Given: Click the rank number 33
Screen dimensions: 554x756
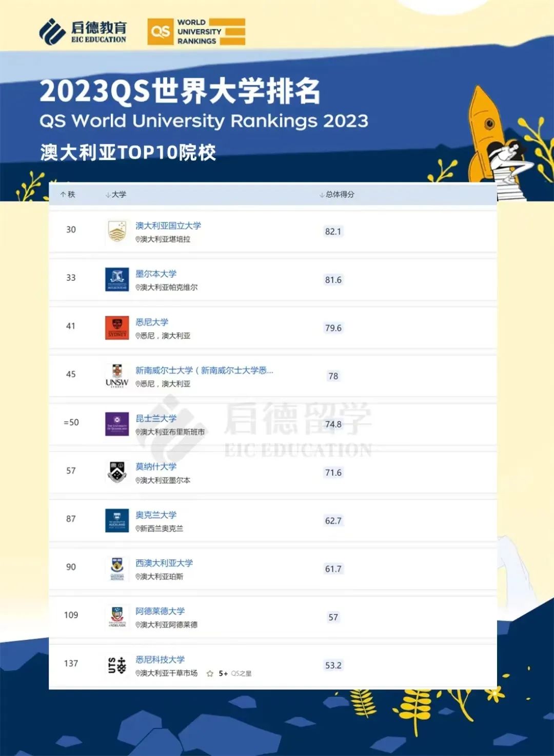Looking at the screenshot, I should click(x=71, y=278).
